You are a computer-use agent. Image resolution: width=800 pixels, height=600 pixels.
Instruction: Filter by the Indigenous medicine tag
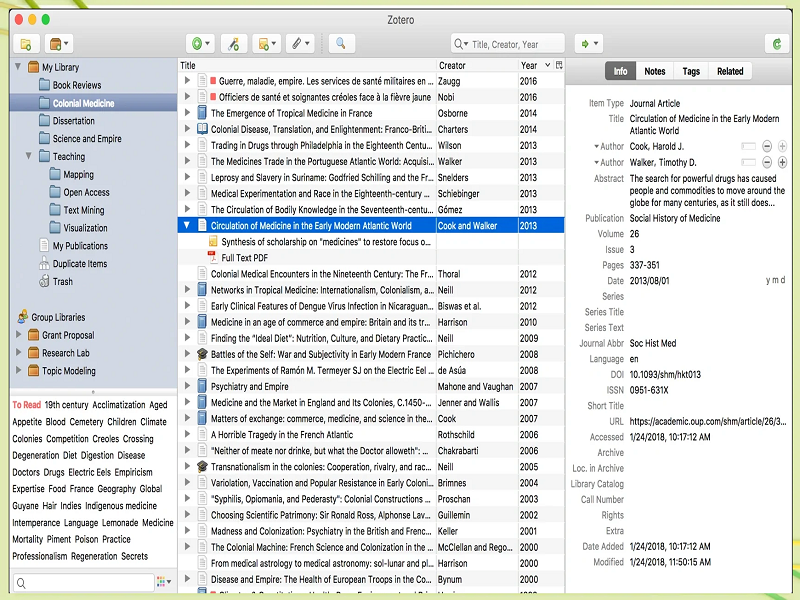click(121, 506)
